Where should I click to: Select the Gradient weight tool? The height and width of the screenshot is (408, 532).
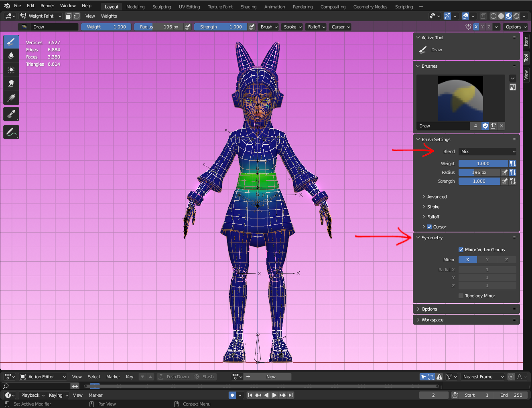coord(11,98)
